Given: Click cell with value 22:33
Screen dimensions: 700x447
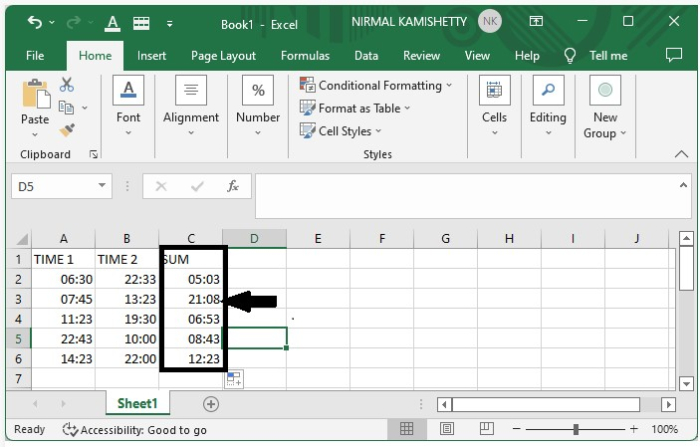Looking at the screenshot, I should pos(127,280).
